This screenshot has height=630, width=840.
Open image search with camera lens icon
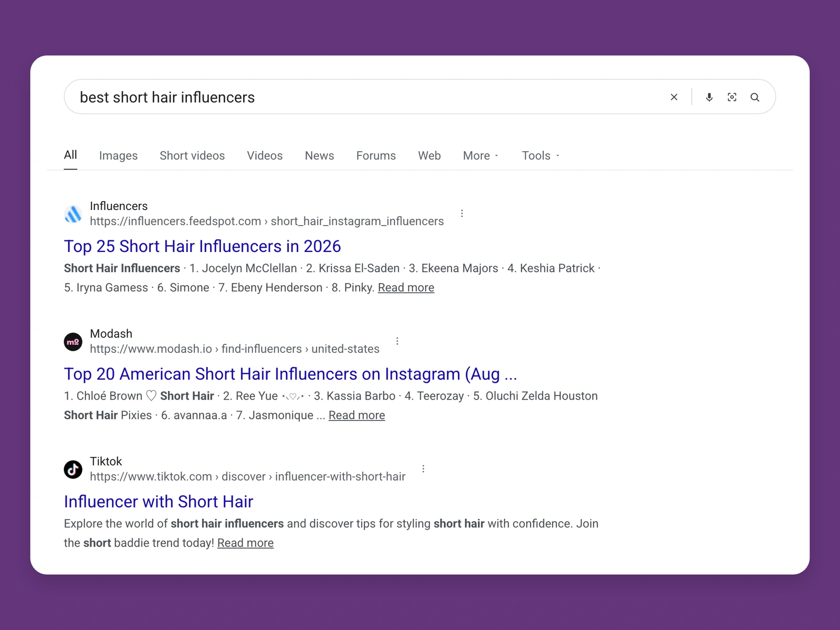732,97
